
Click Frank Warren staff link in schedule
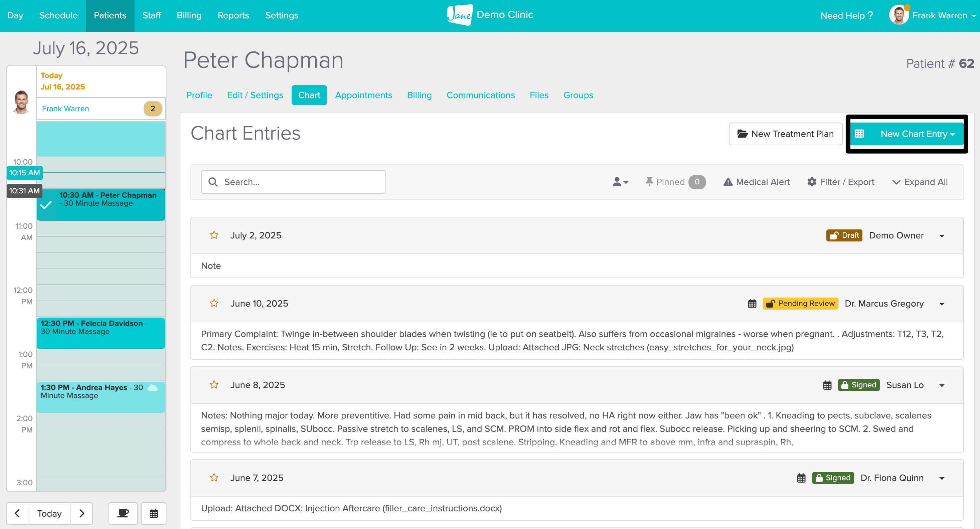(65, 109)
